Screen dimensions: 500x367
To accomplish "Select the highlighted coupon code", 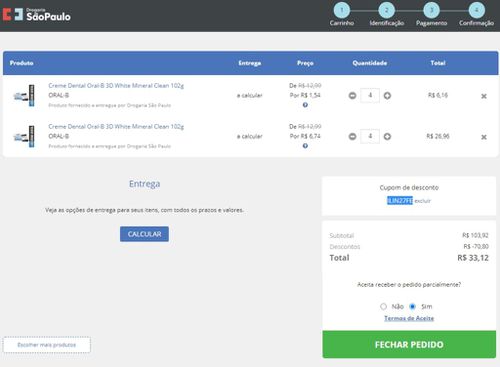I will [400, 201].
